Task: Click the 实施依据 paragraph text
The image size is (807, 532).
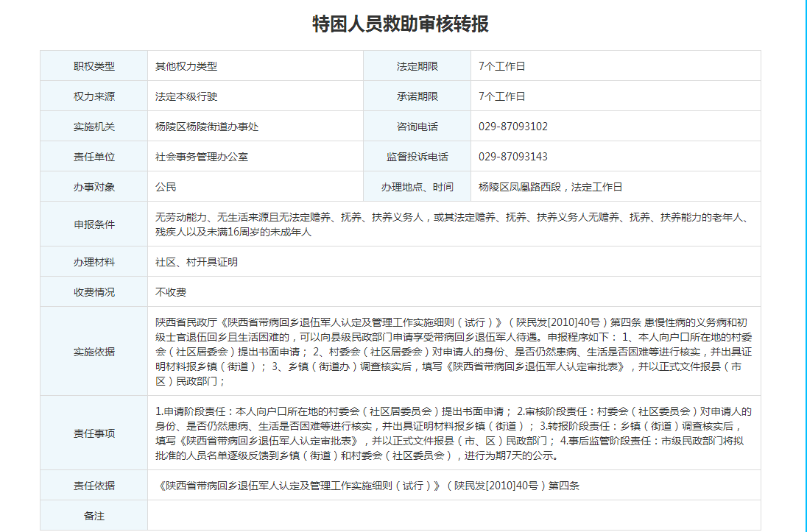Action: coord(453,352)
